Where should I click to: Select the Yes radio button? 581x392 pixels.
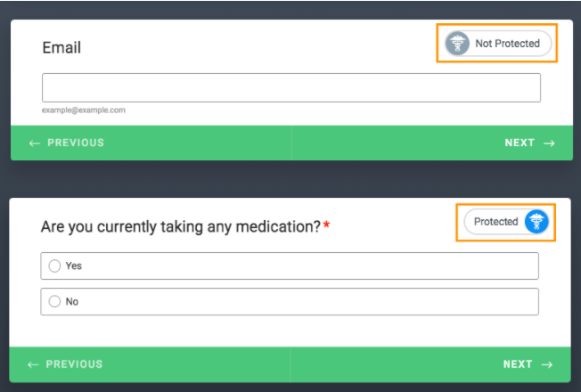click(x=55, y=265)
